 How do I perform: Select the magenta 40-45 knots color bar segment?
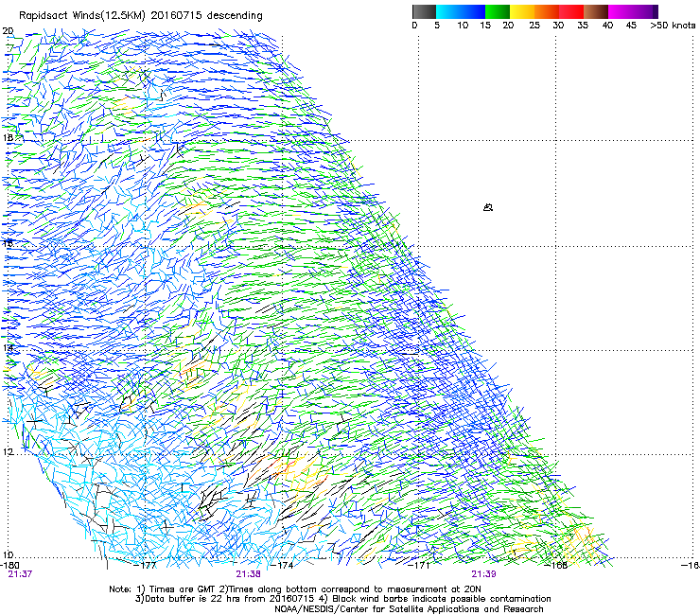[621, 11]
